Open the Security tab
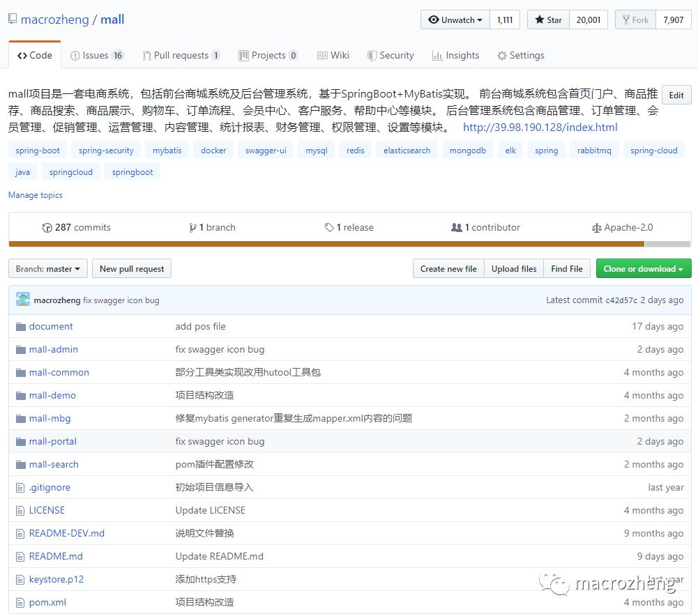The height and width of the screenshot is (616, 698). [x=390, y=55]
